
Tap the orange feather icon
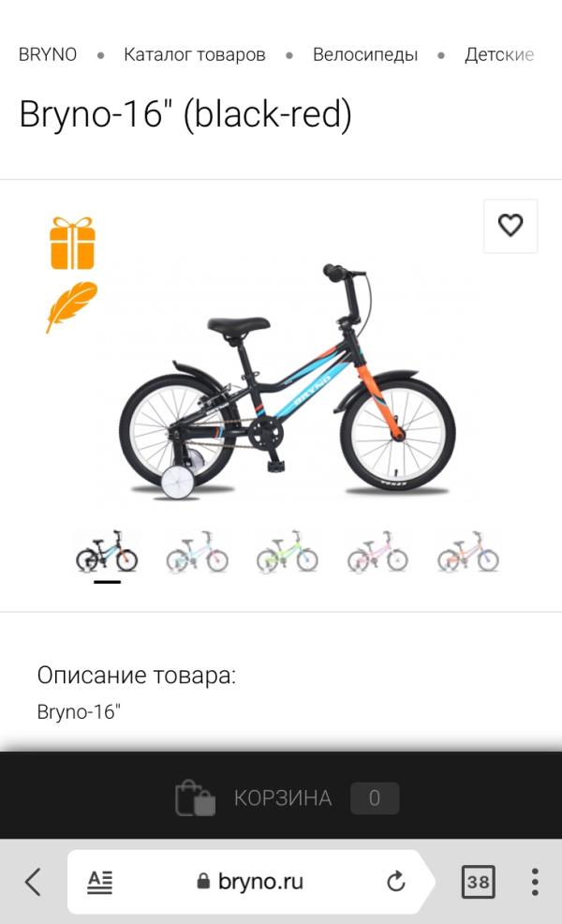[72, 307]
